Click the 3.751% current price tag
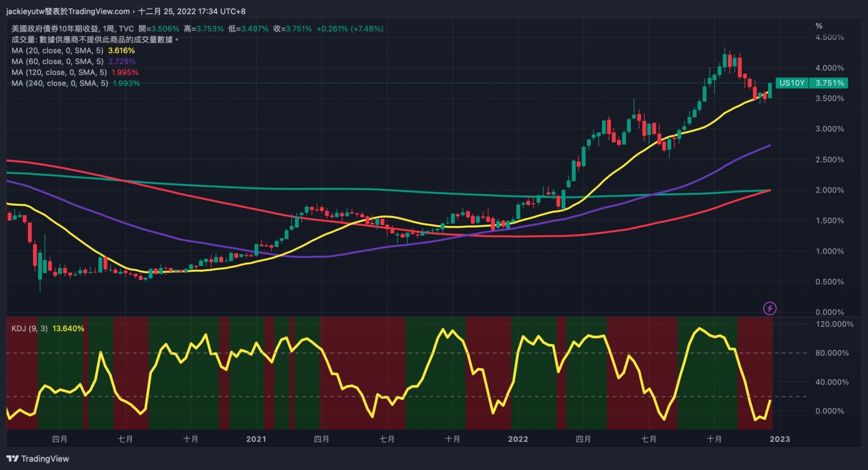This screenshot has width=868, height=470. coord(829,83)
